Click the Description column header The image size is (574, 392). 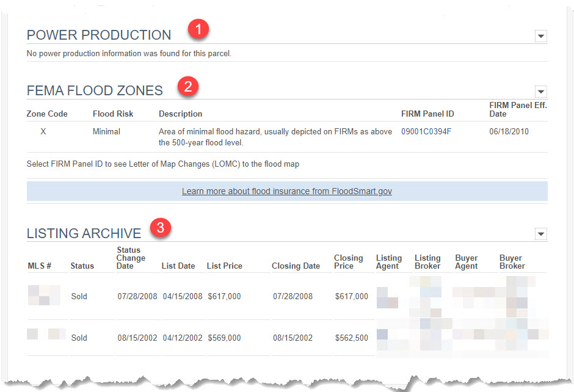181,114
